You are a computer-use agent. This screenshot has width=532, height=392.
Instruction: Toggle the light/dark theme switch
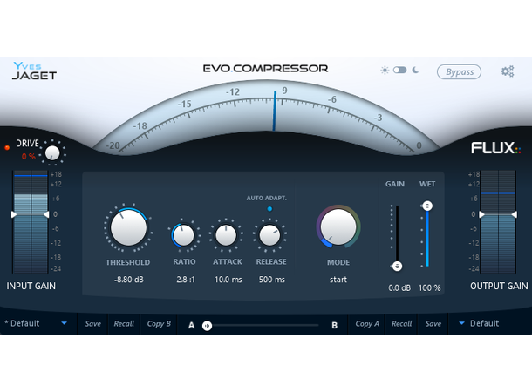coord(399,71)
